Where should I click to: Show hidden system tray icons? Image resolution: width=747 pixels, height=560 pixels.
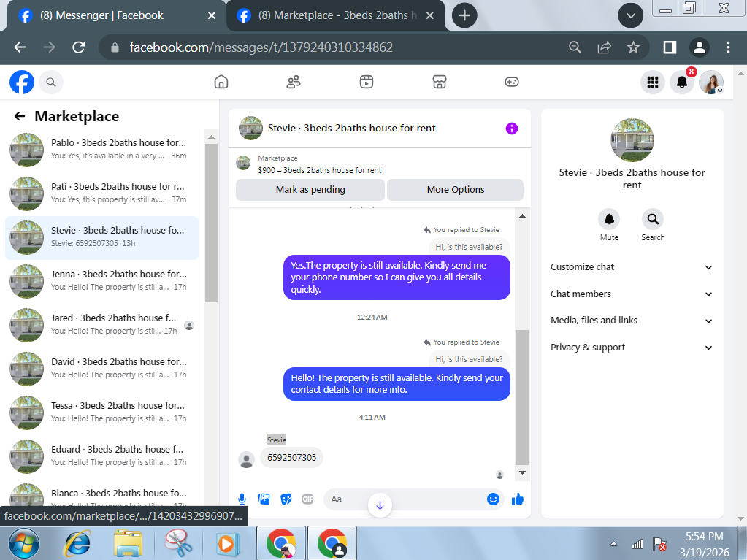[x=613, y=544]
